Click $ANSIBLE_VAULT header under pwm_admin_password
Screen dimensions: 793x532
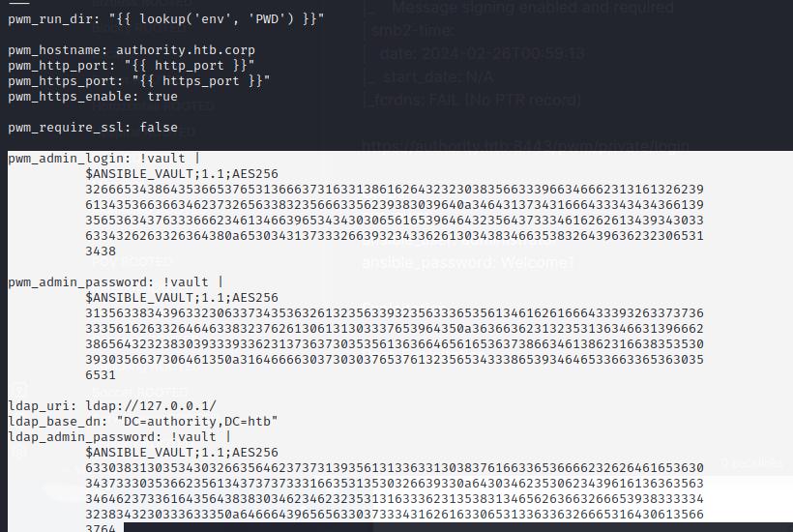tap(182, 298)
